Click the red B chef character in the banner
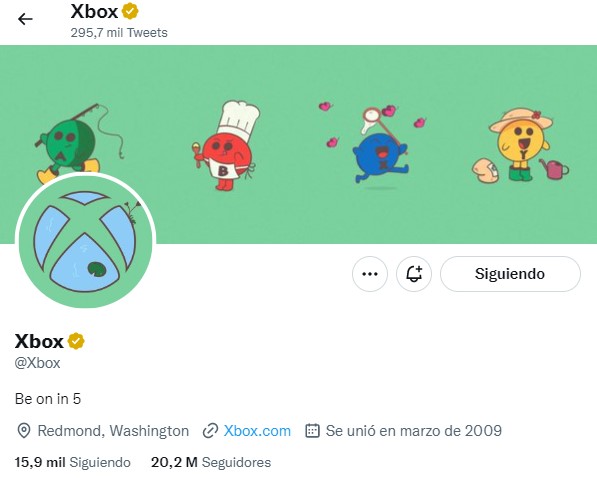The width and height of the screenshot is (597, 479). tap(225, 145)
